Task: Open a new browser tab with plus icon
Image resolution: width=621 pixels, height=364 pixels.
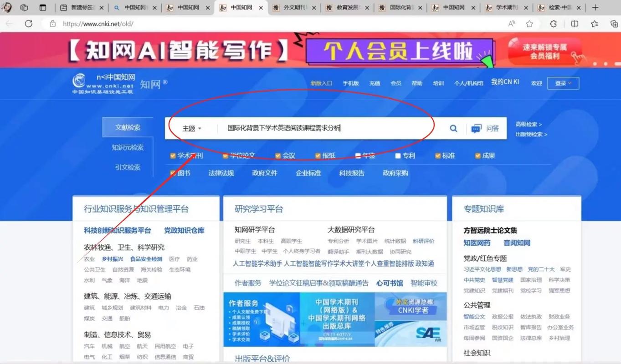Action: point(595,7)
